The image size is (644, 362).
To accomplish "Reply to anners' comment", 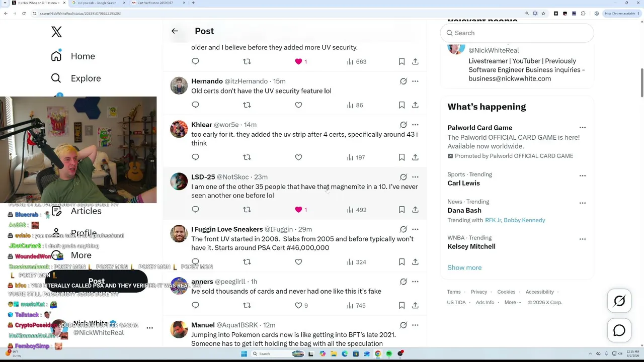I will click(x=195, y=305).
